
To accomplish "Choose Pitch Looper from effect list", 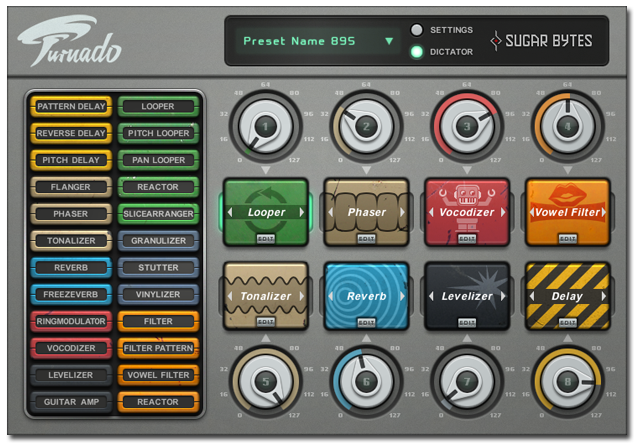I will click(158, 133).
